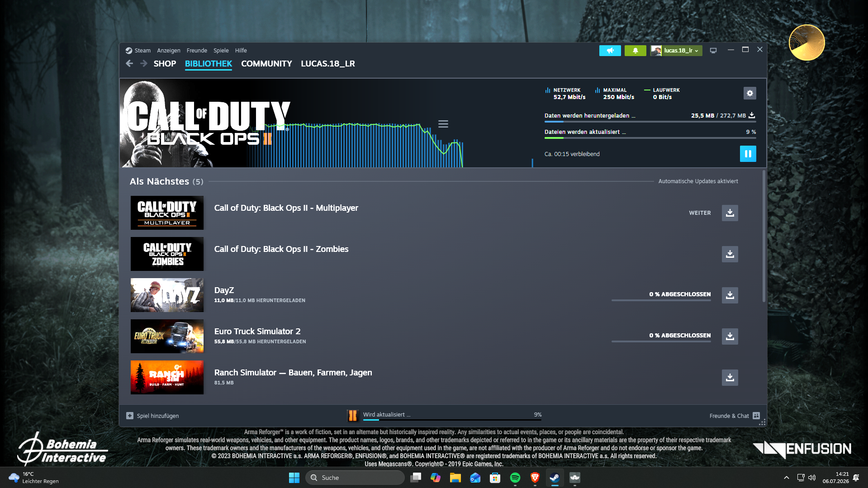Open Call of Duty: Black Ops II - Multiplayer title
Screen dimensions: 868x488
[286, 208]
